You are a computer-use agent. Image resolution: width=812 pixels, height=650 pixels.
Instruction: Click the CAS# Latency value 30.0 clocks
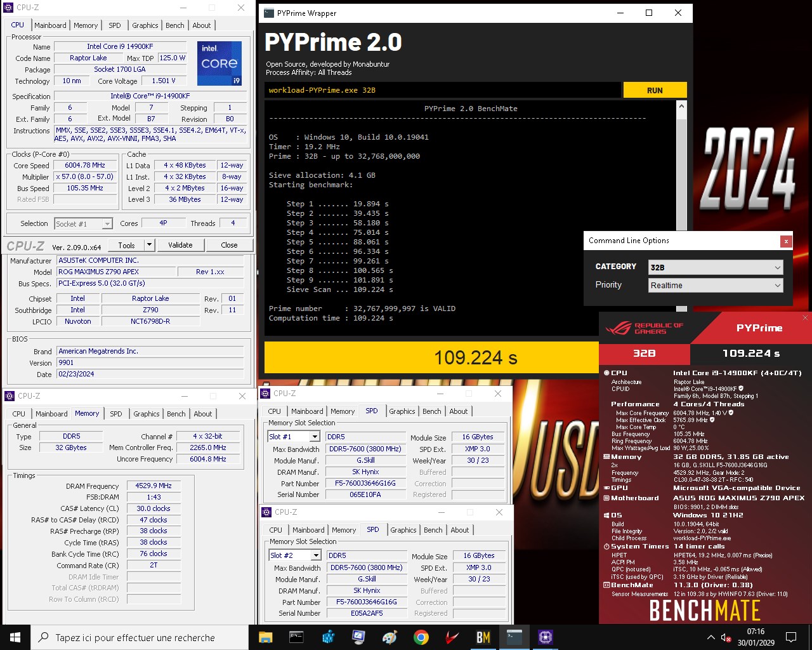(154, 509)
